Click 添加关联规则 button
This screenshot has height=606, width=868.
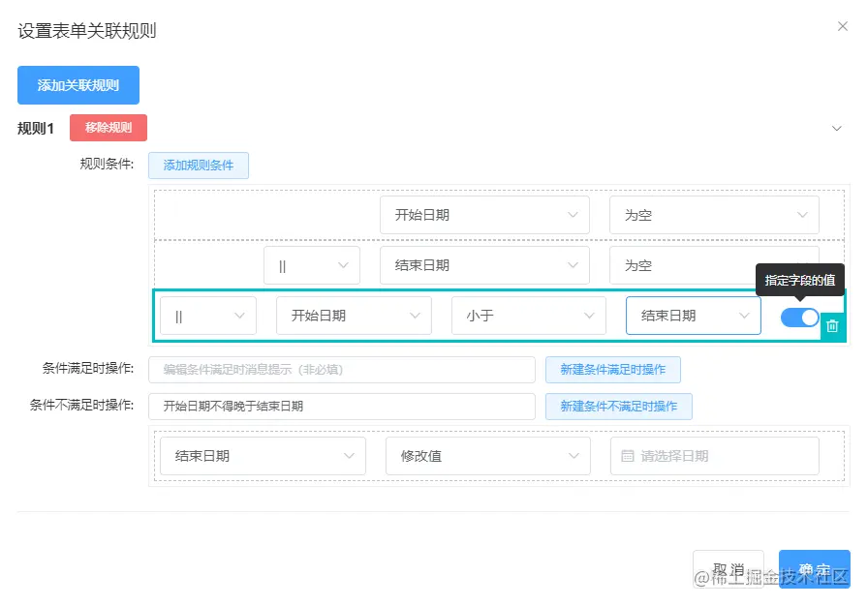(x=78, y=85)
